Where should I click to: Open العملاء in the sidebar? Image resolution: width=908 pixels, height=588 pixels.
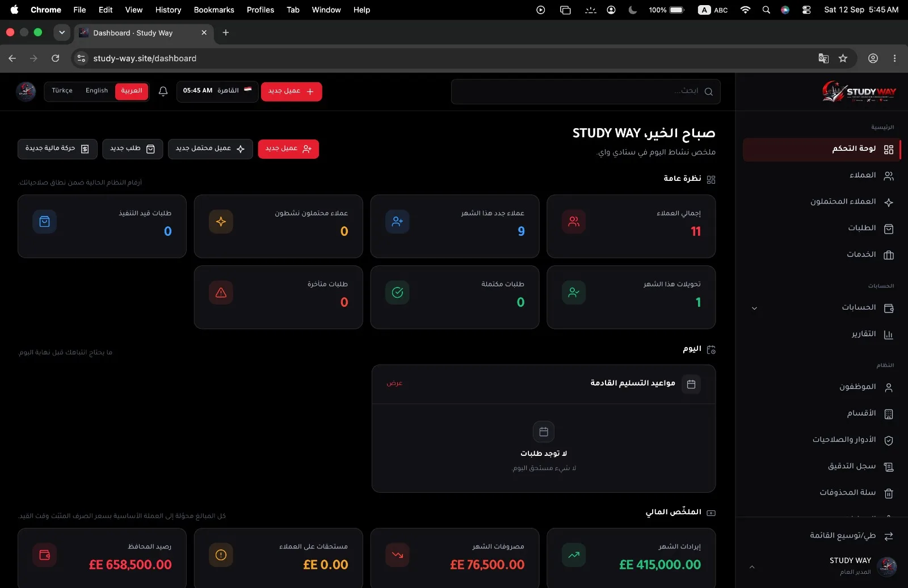[x=821, y=176]
